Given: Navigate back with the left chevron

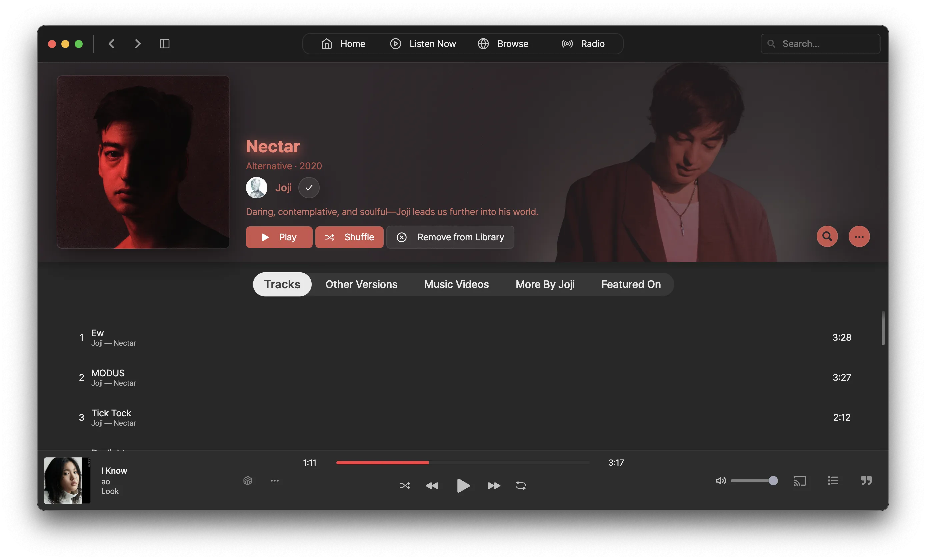Looking at the screenshot, I should click(x=112, y=44).
